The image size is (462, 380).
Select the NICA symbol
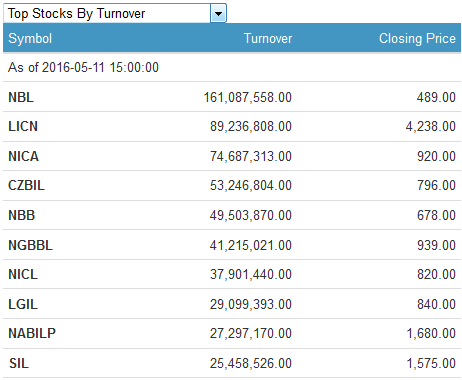click(x=23, y=156)
